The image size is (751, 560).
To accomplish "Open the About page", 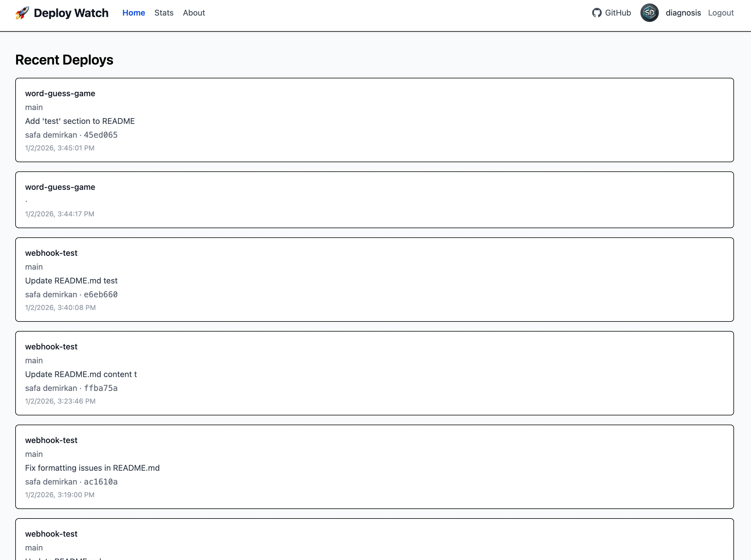I will [x=194, y=13].
